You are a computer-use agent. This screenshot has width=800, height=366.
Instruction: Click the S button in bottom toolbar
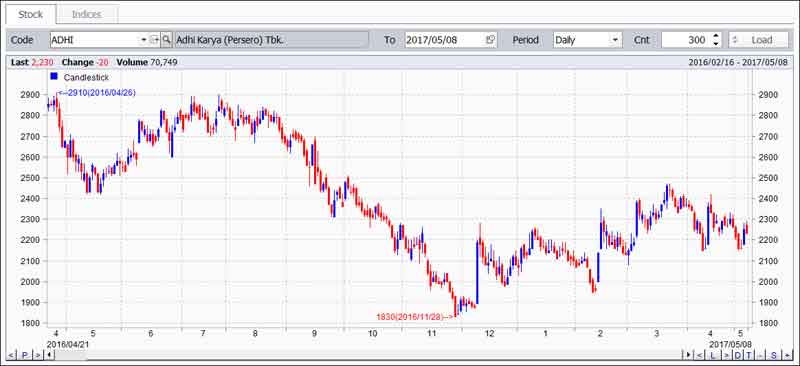pos(773,355)
